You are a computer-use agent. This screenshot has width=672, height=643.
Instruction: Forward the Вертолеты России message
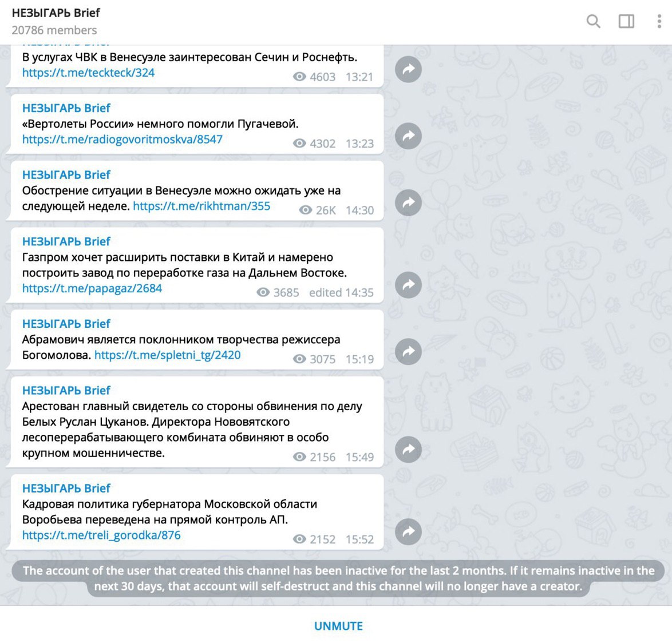pos(408,136)
